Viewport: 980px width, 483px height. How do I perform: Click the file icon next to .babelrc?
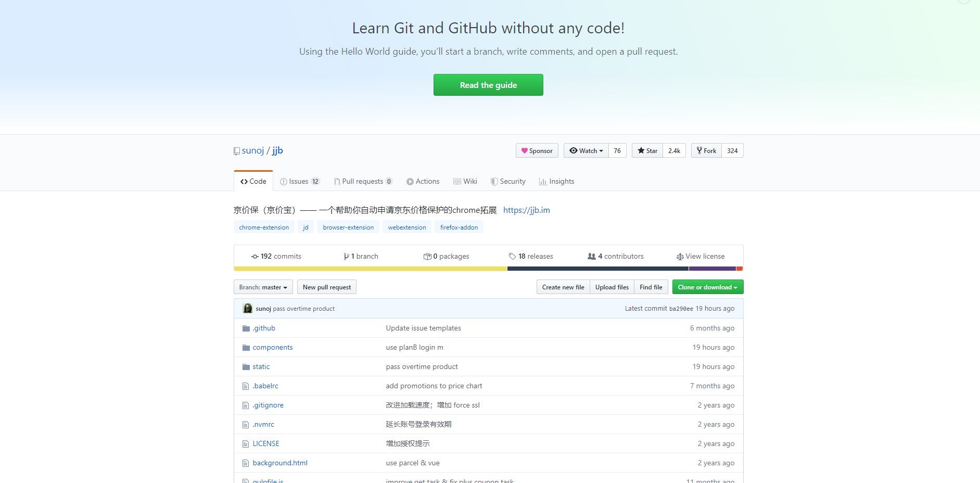click(246, 386)
